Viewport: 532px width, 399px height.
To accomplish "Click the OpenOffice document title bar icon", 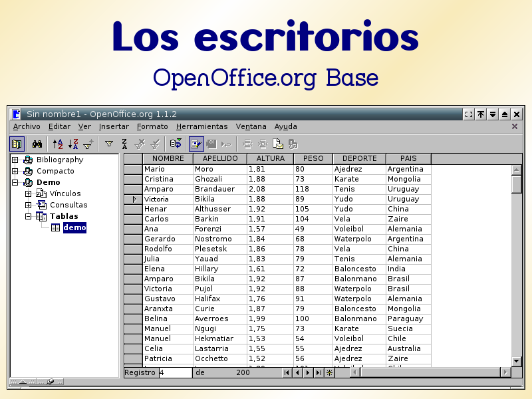I will click(16, 114).
